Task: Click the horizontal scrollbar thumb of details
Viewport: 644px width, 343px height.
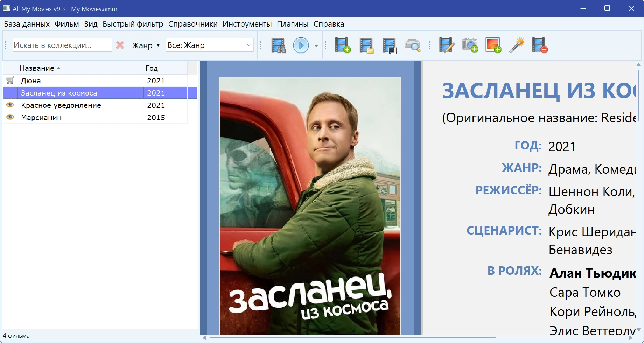Action: coord(352,338)
